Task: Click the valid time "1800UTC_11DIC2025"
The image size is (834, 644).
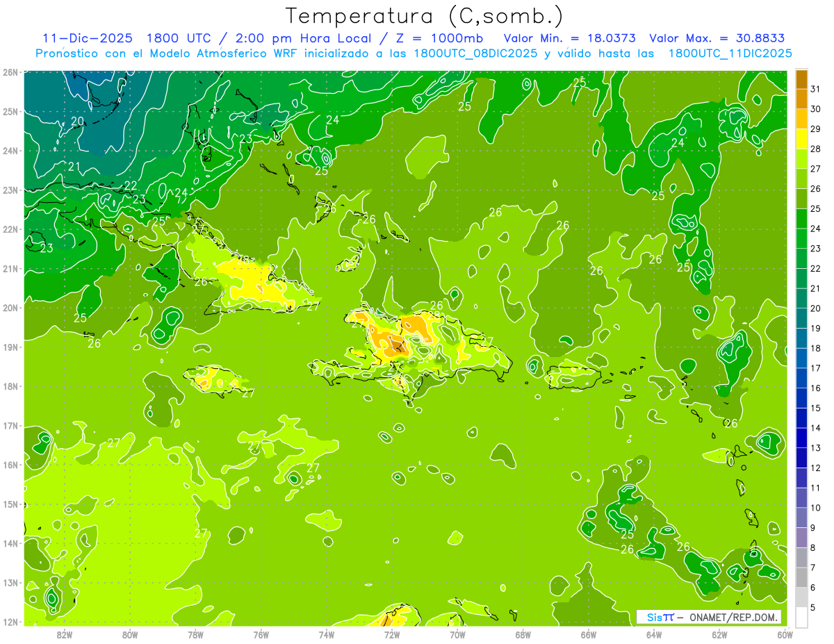Action: [730, 53]
